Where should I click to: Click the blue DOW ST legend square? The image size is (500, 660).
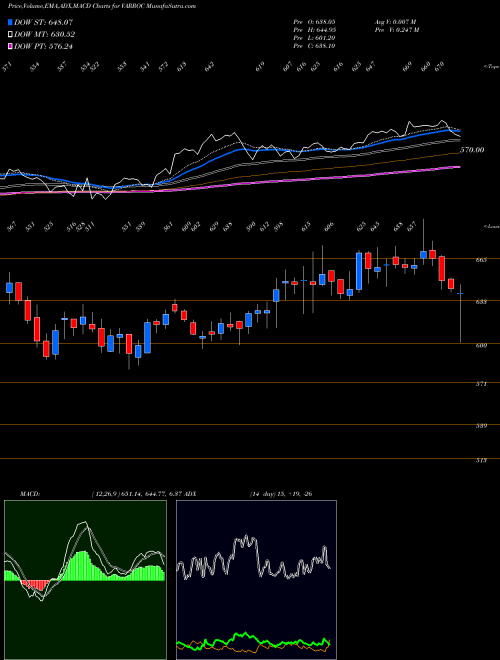tap(10, 22)
